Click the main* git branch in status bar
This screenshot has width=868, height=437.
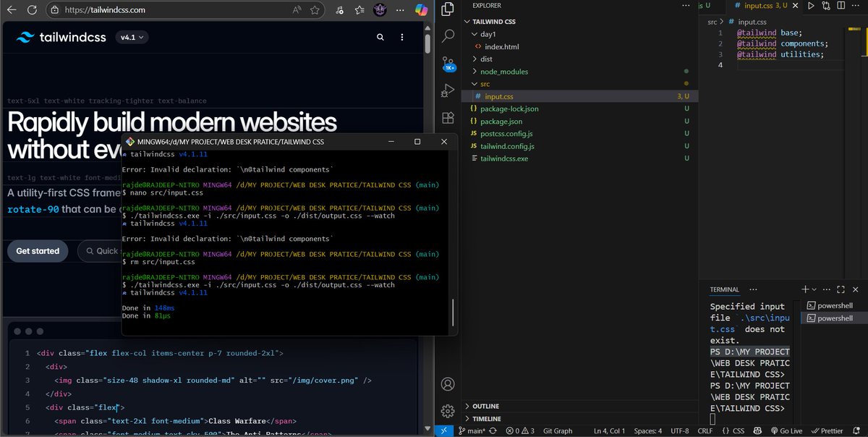pyautogui.click(x=471, y=431)
